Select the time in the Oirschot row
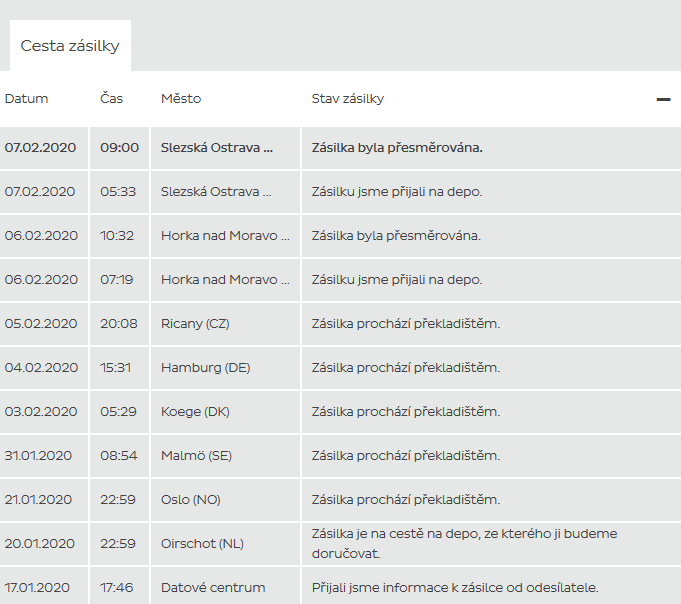681x604 pixels. [x=118, y=544]
